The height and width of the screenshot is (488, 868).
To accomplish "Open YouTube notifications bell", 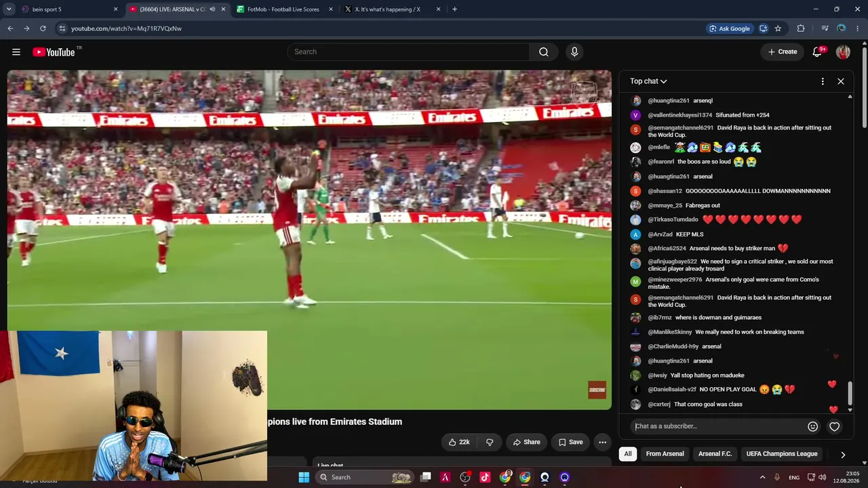I will point(817,52).
